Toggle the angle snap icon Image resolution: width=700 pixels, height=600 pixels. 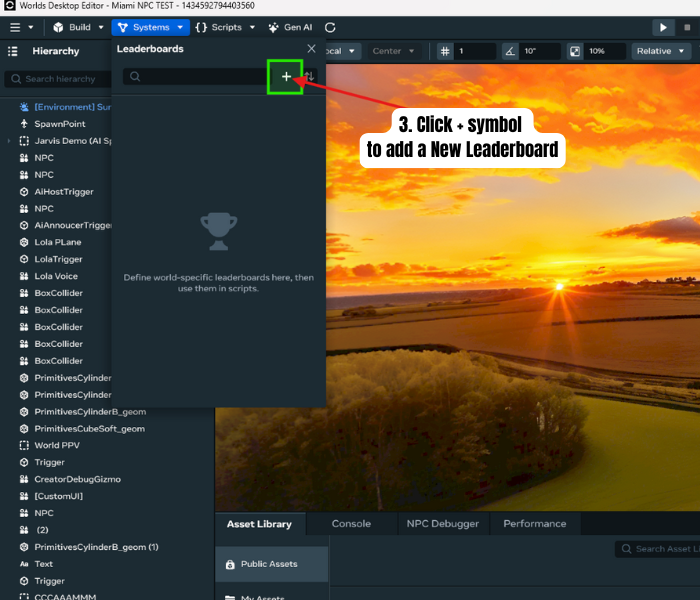pos(510,51)
